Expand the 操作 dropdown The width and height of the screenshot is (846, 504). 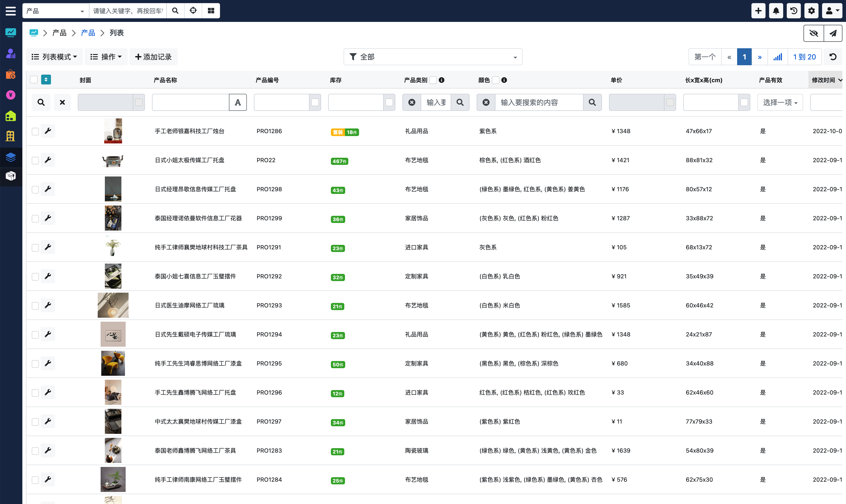click(x=106, y=57)
